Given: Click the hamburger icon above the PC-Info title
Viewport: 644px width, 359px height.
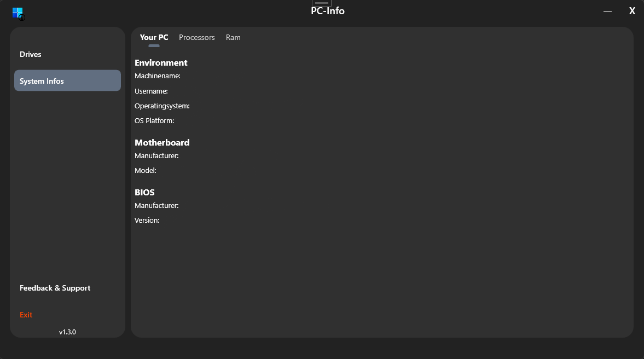Looking at the screenshot, I should click(321, 2).
